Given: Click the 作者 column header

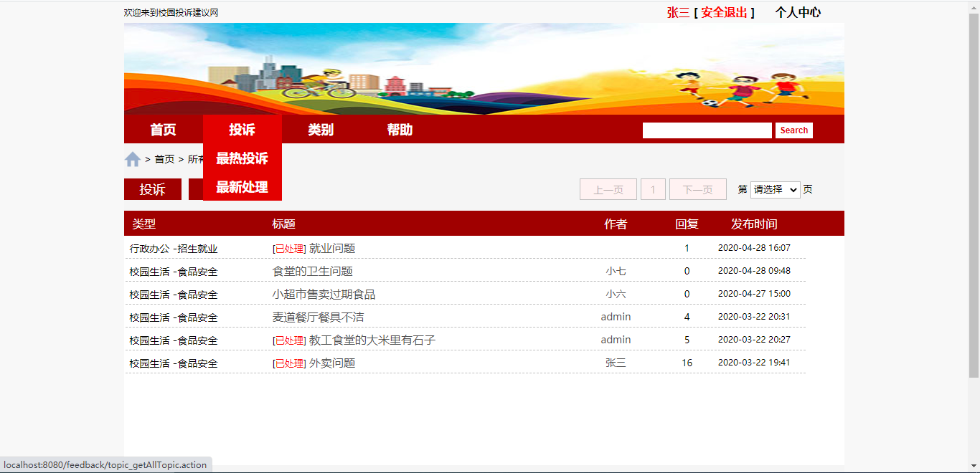Looking at the screenshot, I should point(616,224).
